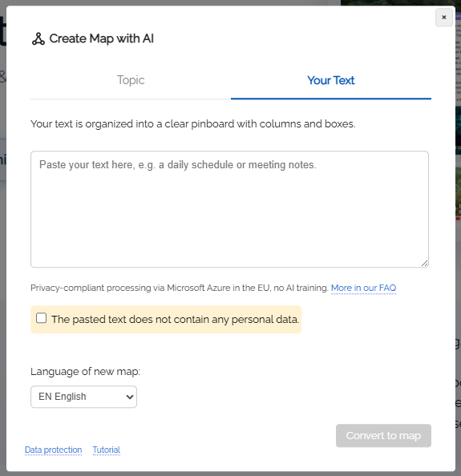Click the chevron arrow of language selector
Image resolution: width=461 pixels, height=476 pixels.
click(x=130, y=397)
